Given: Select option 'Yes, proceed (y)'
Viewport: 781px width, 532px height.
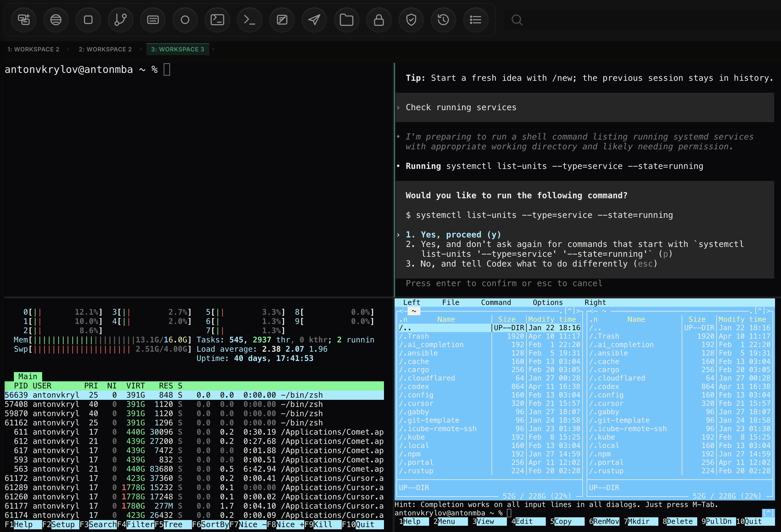Looking at the screenshot, I should [453, 234].
